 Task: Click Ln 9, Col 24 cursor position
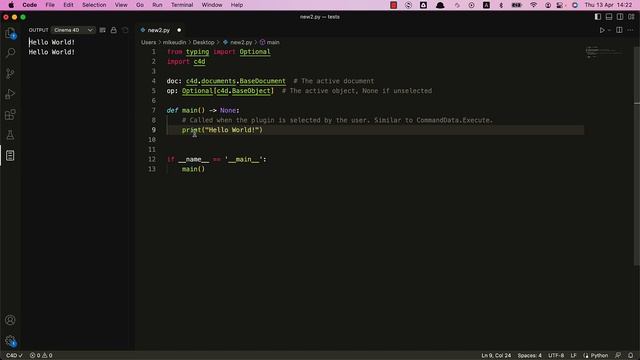pos(496,356)
